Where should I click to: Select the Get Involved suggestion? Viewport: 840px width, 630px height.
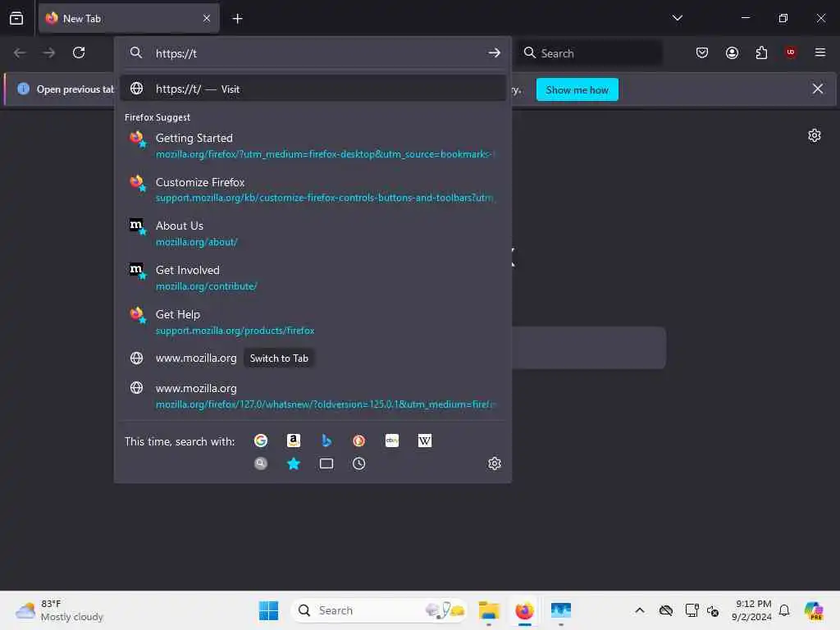[313, 278]
